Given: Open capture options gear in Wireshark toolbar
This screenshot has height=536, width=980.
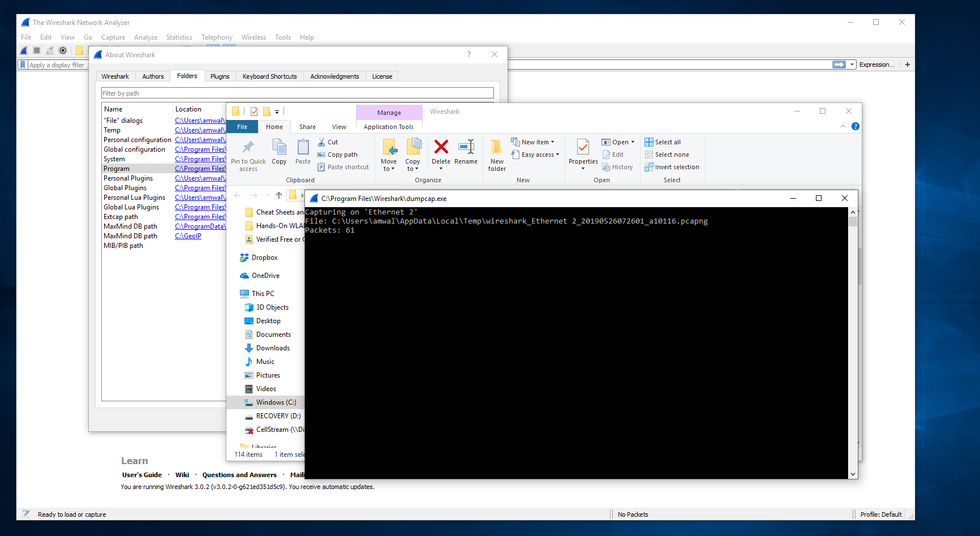Looking at the screenshot, I should [x=62, y=50].
